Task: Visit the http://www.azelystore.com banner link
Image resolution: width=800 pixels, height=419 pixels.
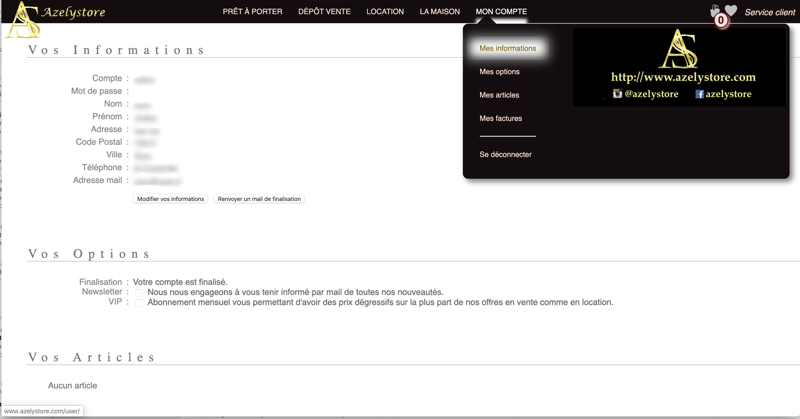Action: (683, 77)
